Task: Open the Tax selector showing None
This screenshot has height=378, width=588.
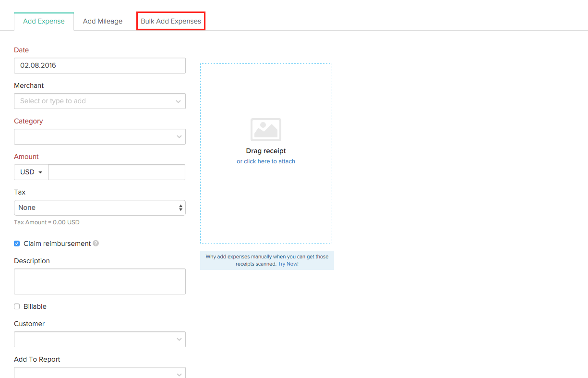Action: (x=99, y=207)
